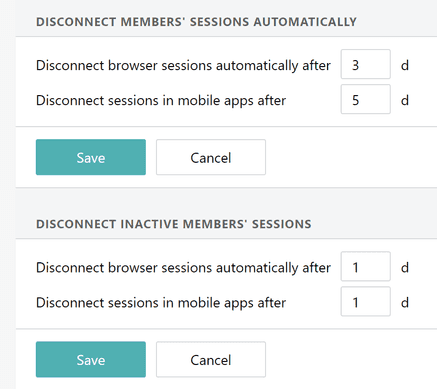Image resolution: width=437 pixels, height=389 pixels.
Task: Click the 'd' unit beside the 5 field
Action: point(405,100)
